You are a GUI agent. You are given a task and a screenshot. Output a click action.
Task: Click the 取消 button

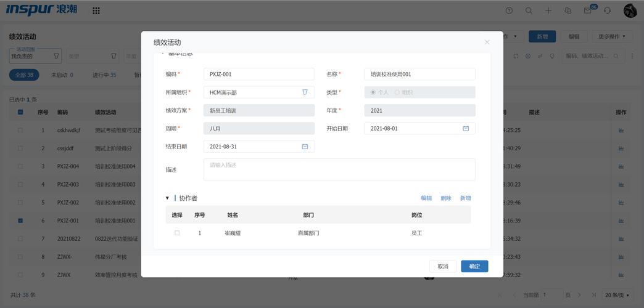pos(443,266)
